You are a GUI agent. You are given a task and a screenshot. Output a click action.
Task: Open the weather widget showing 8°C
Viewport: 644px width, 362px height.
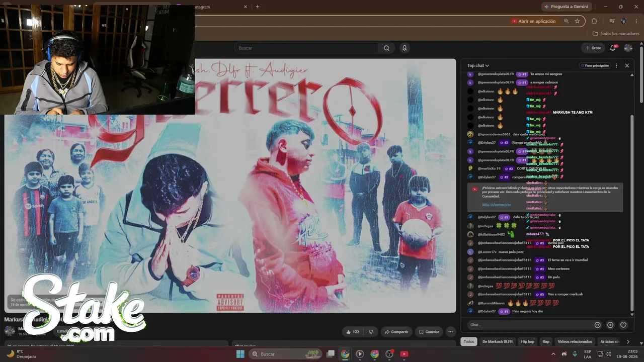[21, 354]
